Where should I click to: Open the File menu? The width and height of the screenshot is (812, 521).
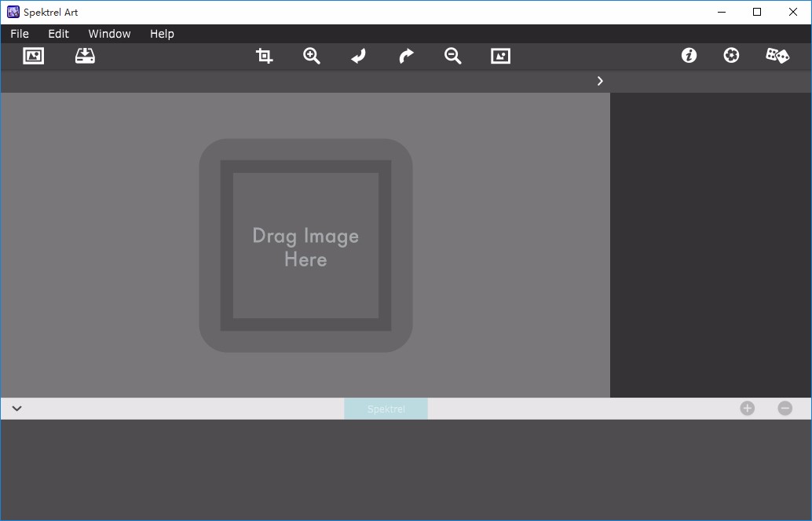pyautogui.click(x=20, y=34)
